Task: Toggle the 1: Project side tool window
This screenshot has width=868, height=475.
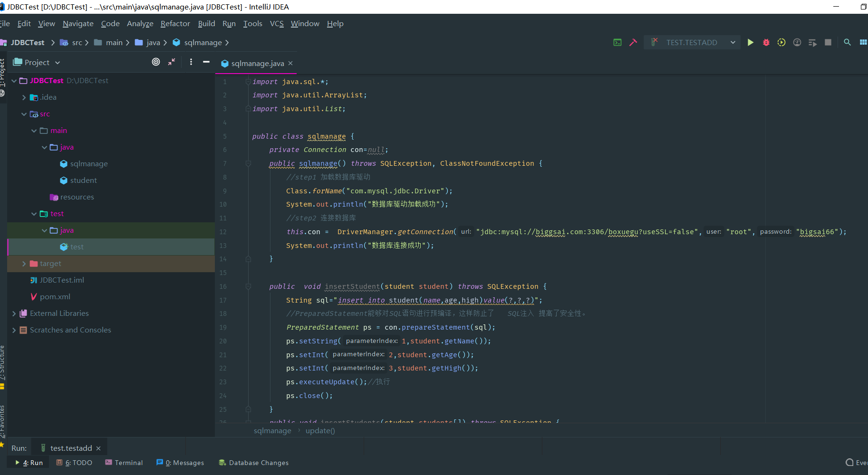Action: point(2,73)
